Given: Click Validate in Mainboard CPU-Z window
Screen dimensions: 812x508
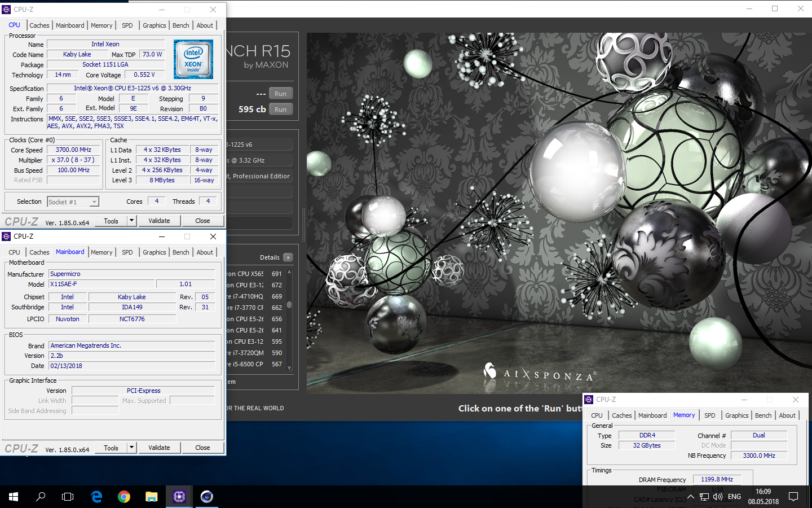Looking at the screenshot, I should click(159, 448).
